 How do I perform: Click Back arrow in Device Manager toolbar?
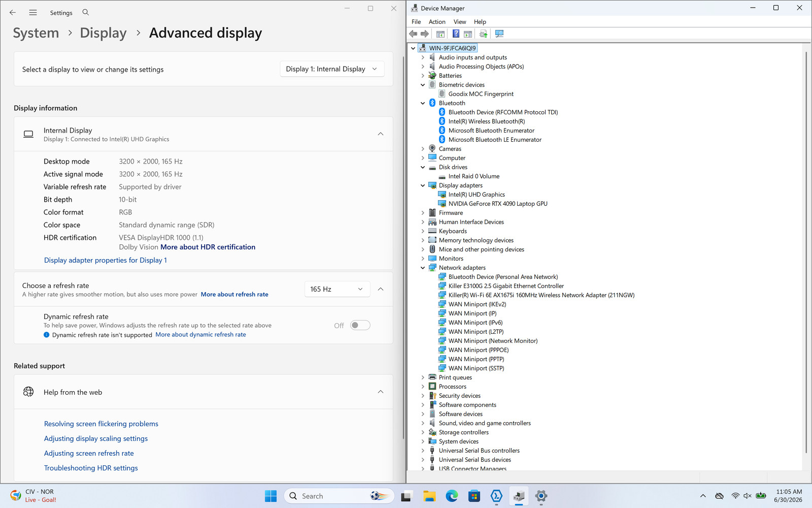[x=413, y=34]
